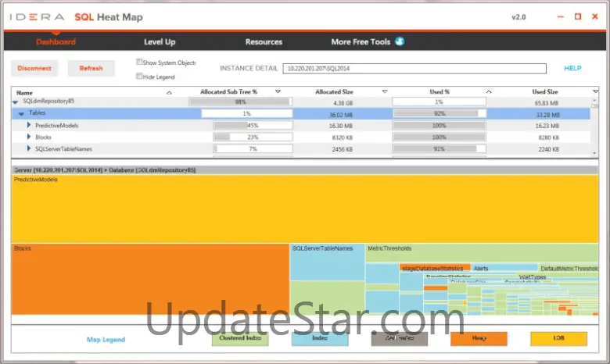
Task: Open the HELP link
Action: pos(572,68)
